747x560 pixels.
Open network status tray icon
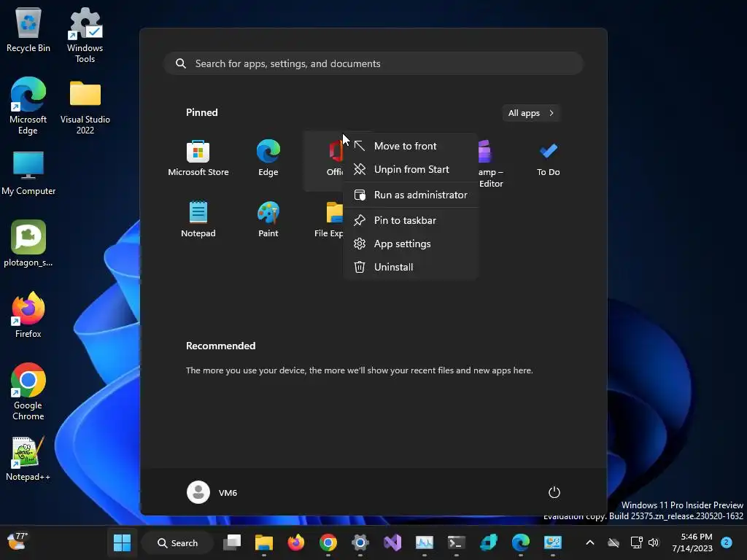click(x=636, y=542)
